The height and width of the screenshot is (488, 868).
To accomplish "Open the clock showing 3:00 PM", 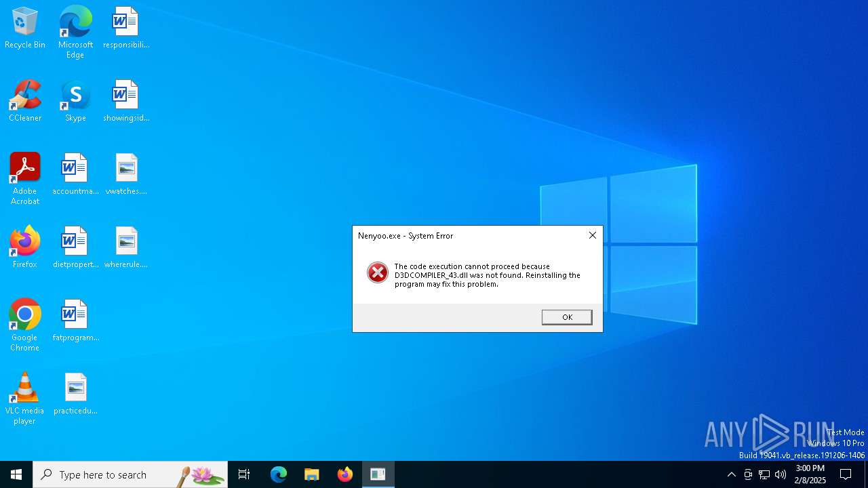I will [x=810, y=474].
